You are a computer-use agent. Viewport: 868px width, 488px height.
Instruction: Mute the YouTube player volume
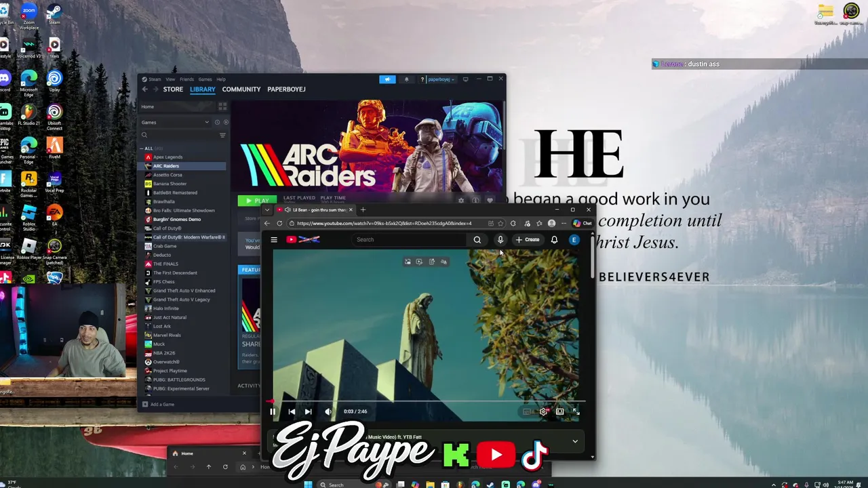[328, 411]
